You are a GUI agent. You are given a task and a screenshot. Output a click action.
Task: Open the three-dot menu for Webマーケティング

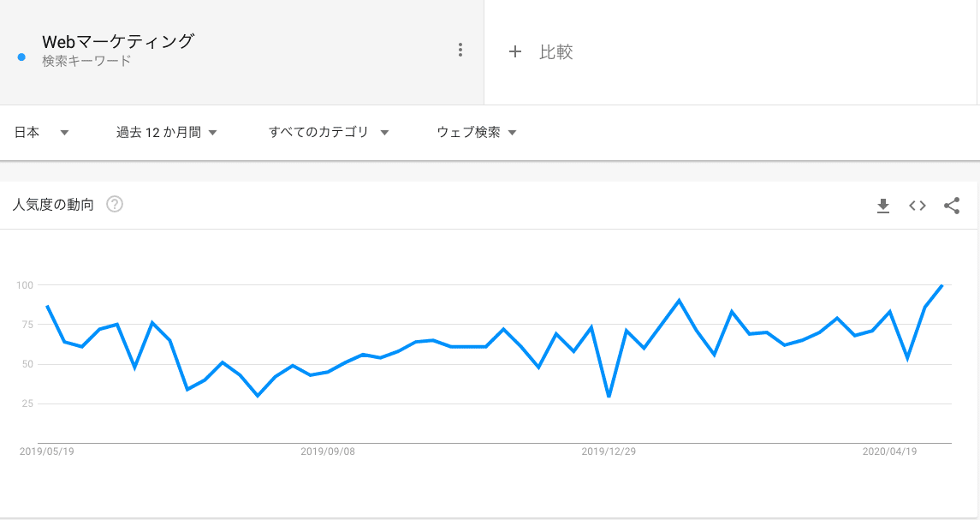coord(460,50)
